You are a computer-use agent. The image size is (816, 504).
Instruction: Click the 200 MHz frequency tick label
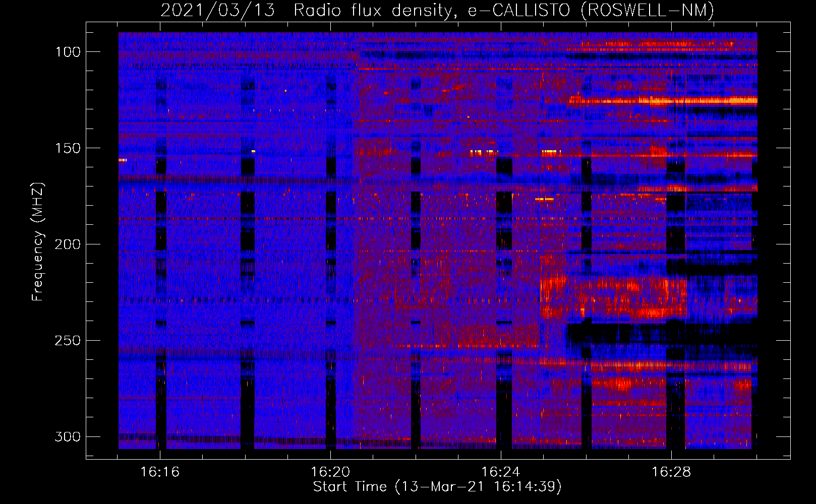point(67,244)
